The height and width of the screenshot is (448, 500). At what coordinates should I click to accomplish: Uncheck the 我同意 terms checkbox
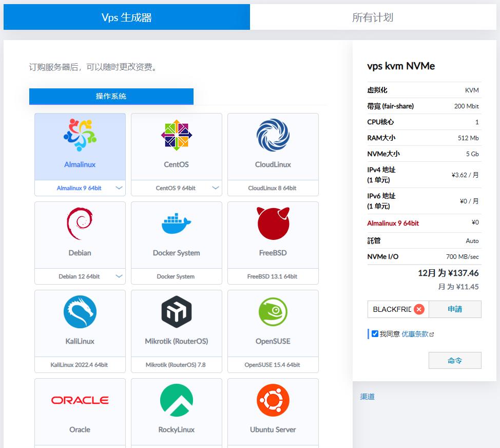[x=375, y=334]
